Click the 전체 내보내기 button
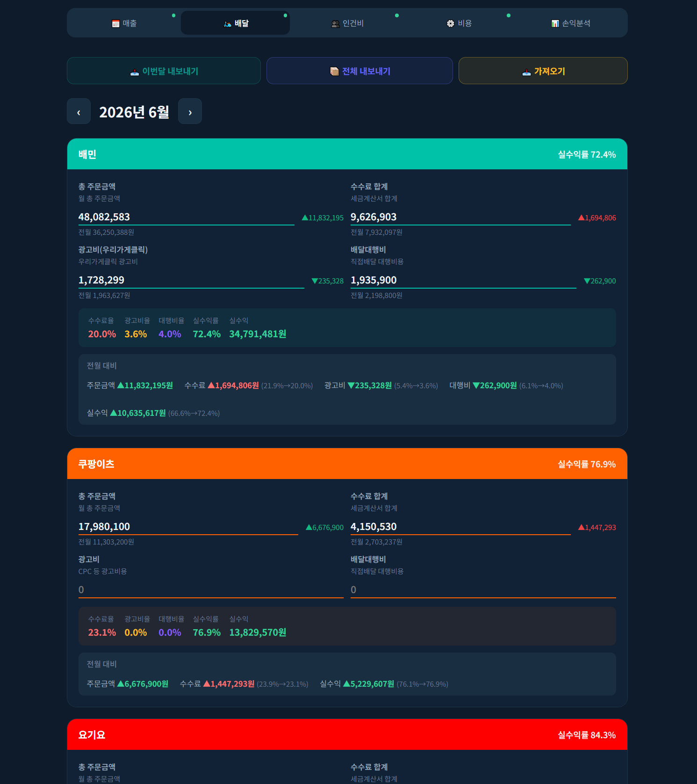This screenshot has height=784, width=697. [x=359, y=71]
